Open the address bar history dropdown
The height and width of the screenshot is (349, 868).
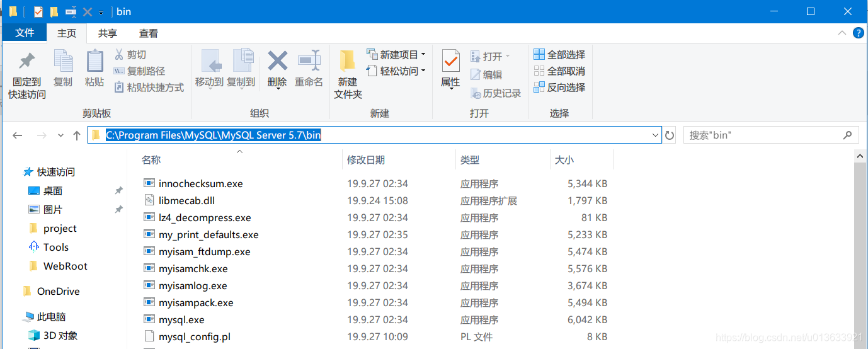pyautogui.click(x=655, y=135)
